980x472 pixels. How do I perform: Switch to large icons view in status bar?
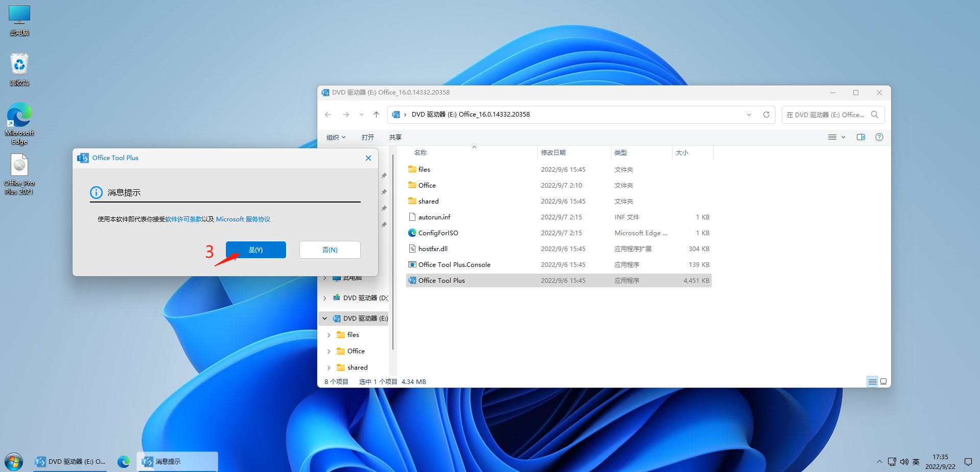(x=883, y=381)
